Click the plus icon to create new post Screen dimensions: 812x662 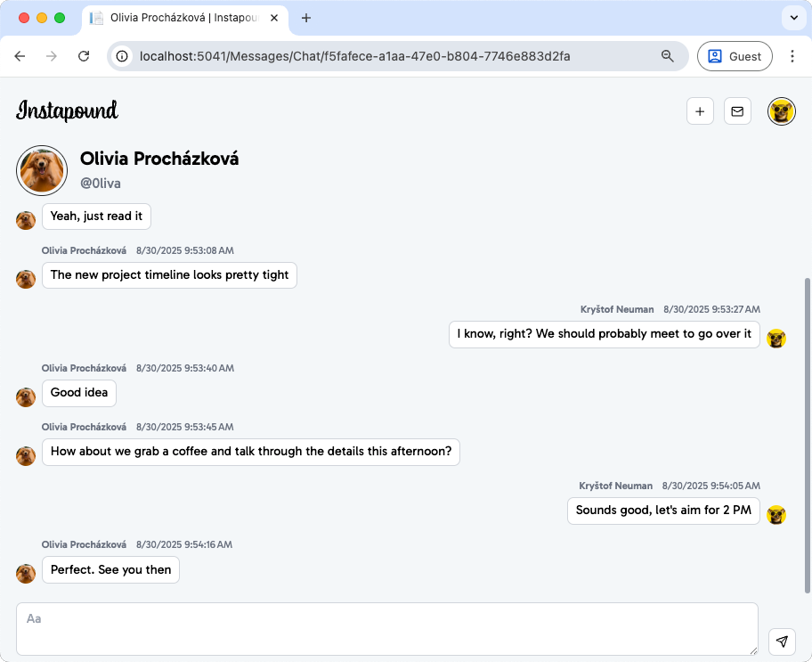pyautogui.click(x=700, y=111)
